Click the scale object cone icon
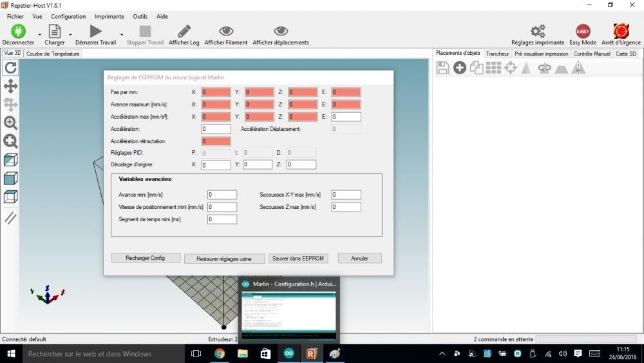 [526, 68]
